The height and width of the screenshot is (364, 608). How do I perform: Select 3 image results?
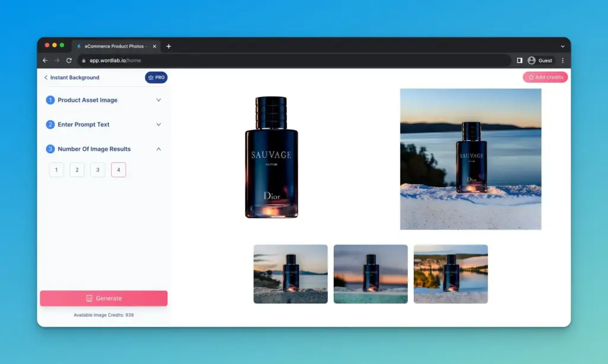pos(98,170)
